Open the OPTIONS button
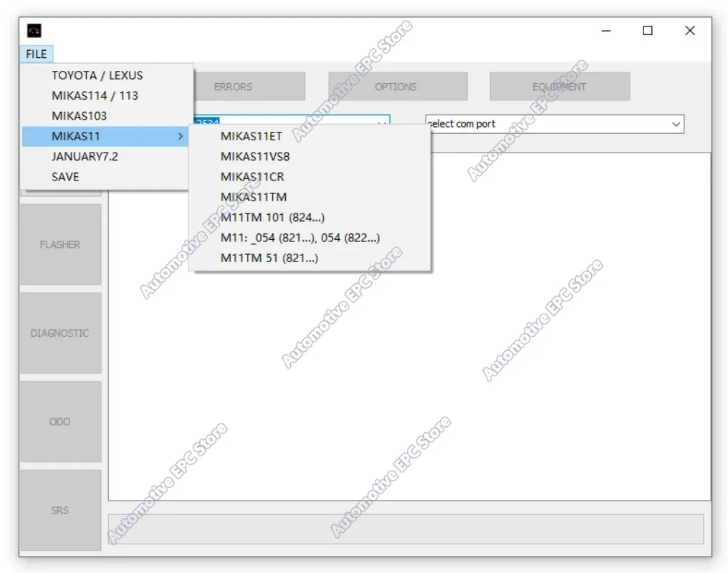Image resolution: width=728 pixels, height=573 pixels. pyautogui.click(x=398, y=86)
